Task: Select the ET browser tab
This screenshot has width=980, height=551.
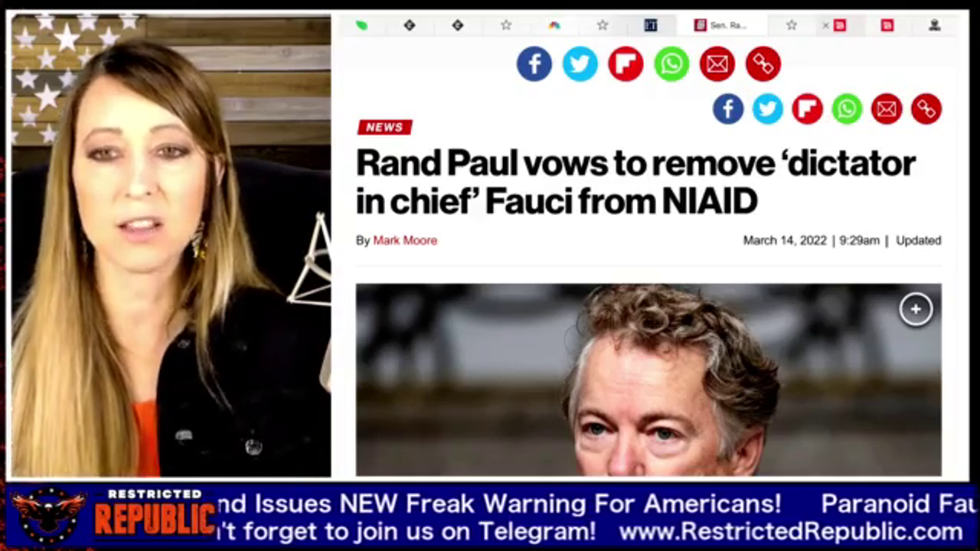Action: point(651,25)
